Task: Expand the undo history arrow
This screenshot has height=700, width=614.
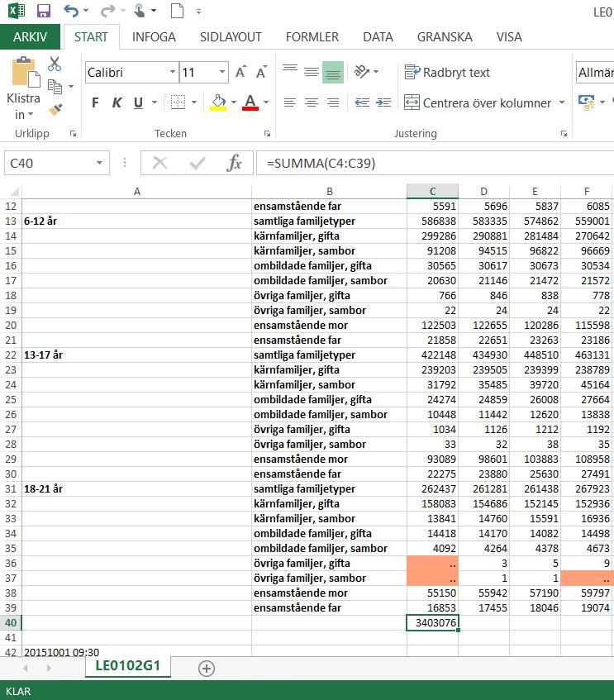Action: [86, 10]
